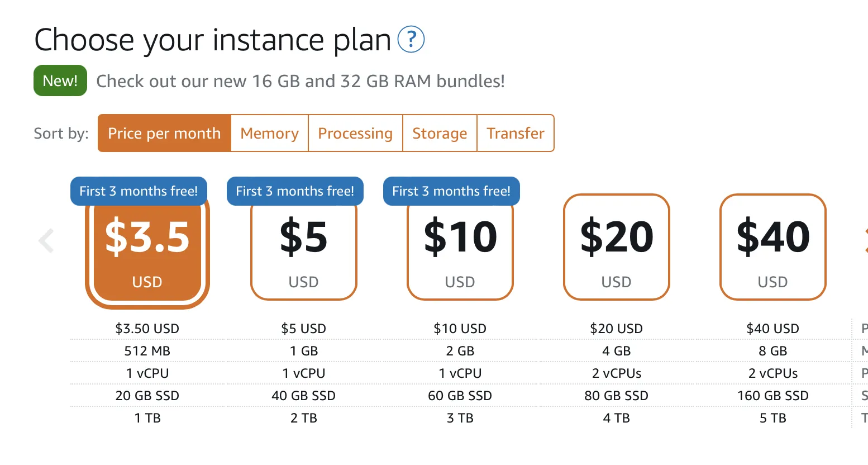Sort plans by Memory
This screenshot has height=465, width=868.
coord(269,133)
